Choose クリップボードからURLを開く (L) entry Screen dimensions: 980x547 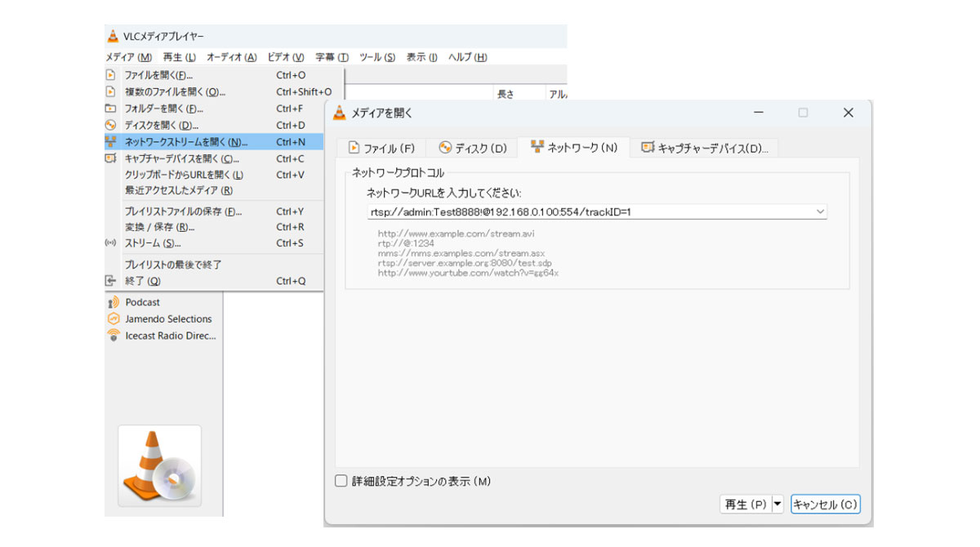coord(214,175)
